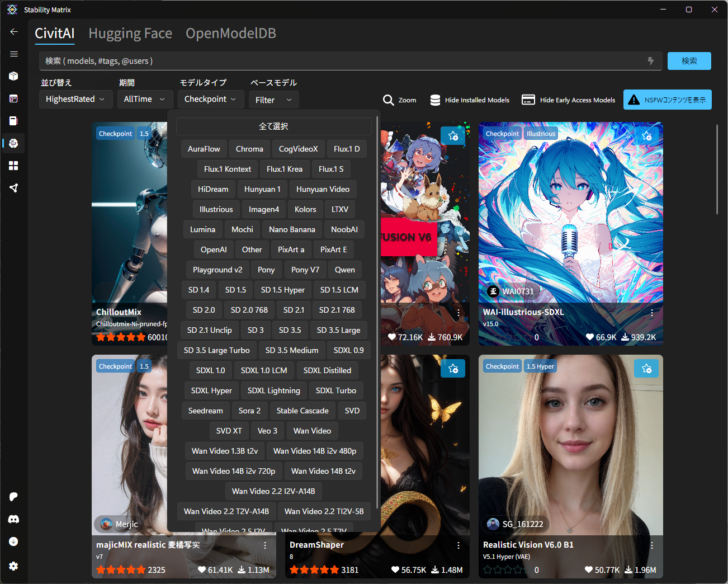Click the blue 検索 search button

pyautogui.click(x=689, y=61)
